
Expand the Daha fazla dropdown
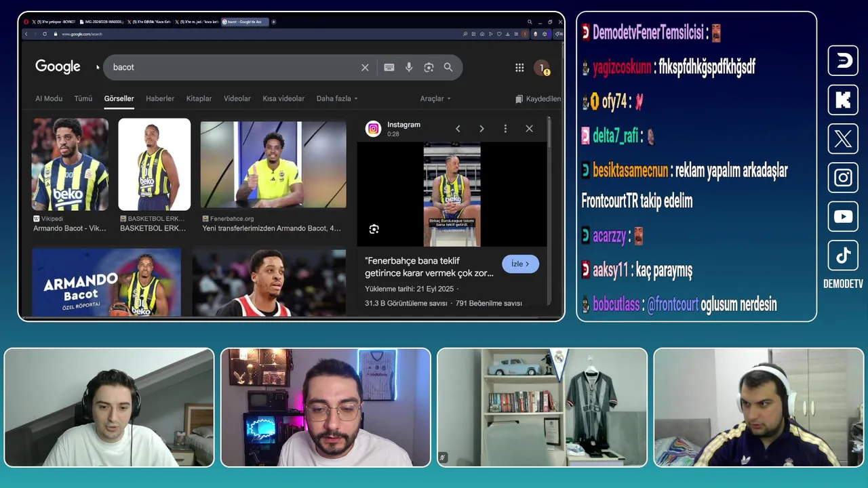pos(337,99)
